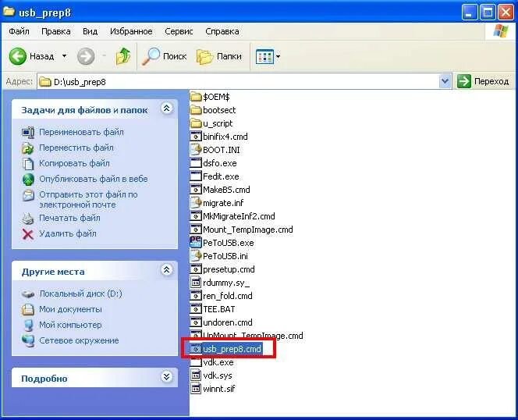Click the window title bar folder icon

click(x=9, y=12)
